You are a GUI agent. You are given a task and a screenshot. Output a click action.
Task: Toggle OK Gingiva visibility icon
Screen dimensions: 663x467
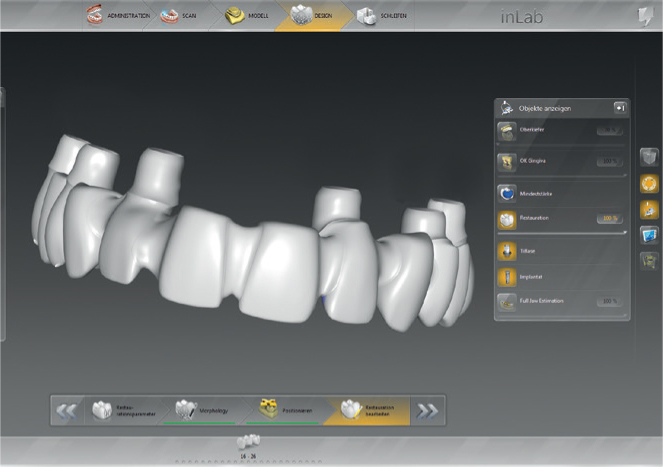coord(507,160)
